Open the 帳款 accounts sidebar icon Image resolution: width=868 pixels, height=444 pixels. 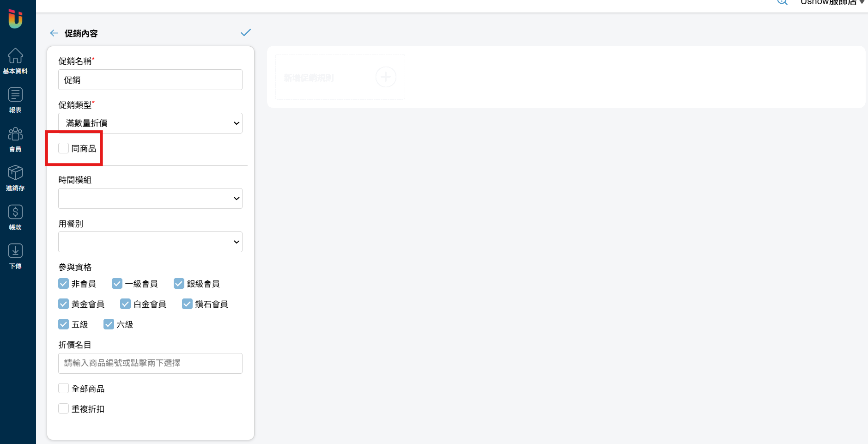pos(15,218)
